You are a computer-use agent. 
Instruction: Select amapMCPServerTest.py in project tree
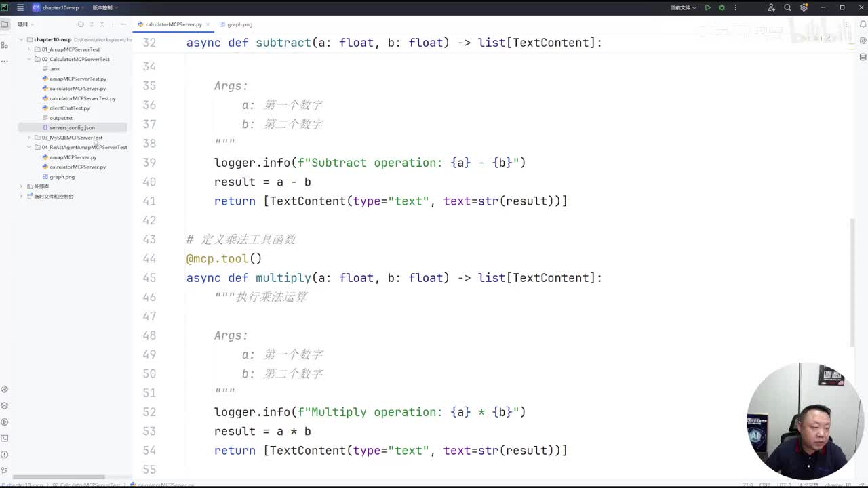point(74,79)
